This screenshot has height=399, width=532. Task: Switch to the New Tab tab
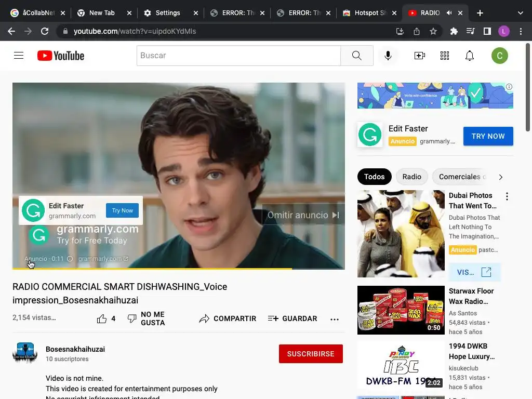click(103, 13)
